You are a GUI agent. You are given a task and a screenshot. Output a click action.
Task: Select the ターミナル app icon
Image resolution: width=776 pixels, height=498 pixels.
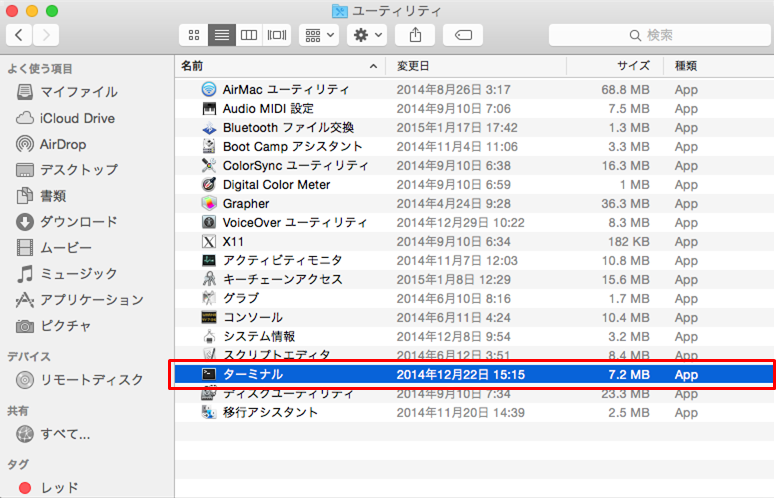point(209,374)
